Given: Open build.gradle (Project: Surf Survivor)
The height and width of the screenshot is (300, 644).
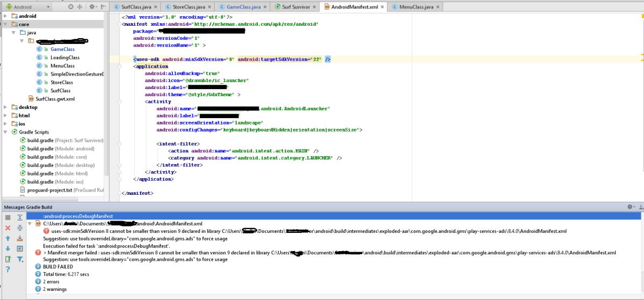Looking at the screenshot, I should click(61, 140).
